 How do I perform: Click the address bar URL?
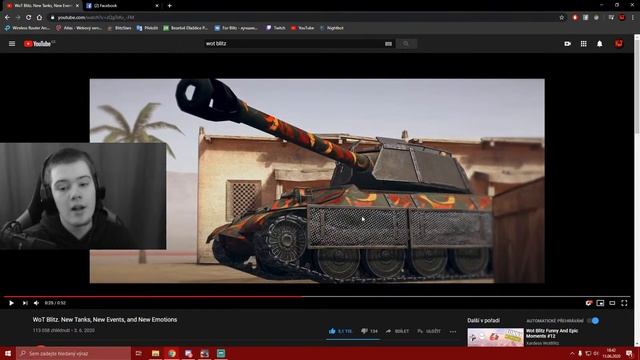pos(96,18)
